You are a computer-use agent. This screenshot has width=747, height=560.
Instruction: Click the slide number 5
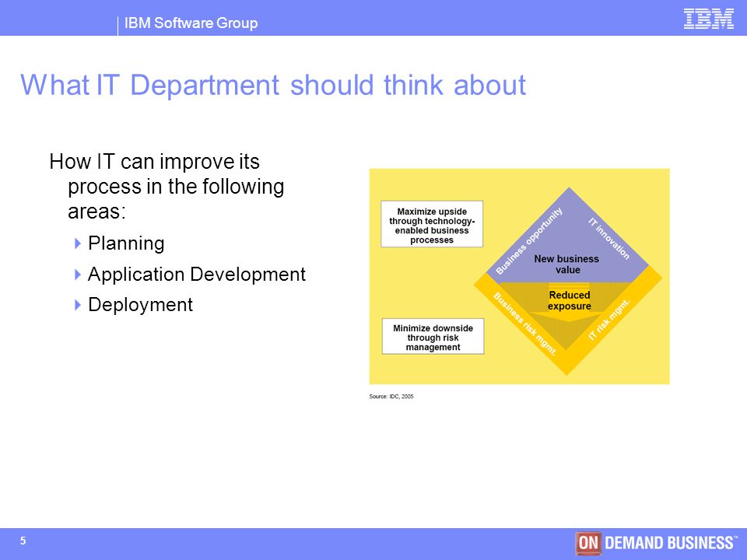tap(23, 541)
